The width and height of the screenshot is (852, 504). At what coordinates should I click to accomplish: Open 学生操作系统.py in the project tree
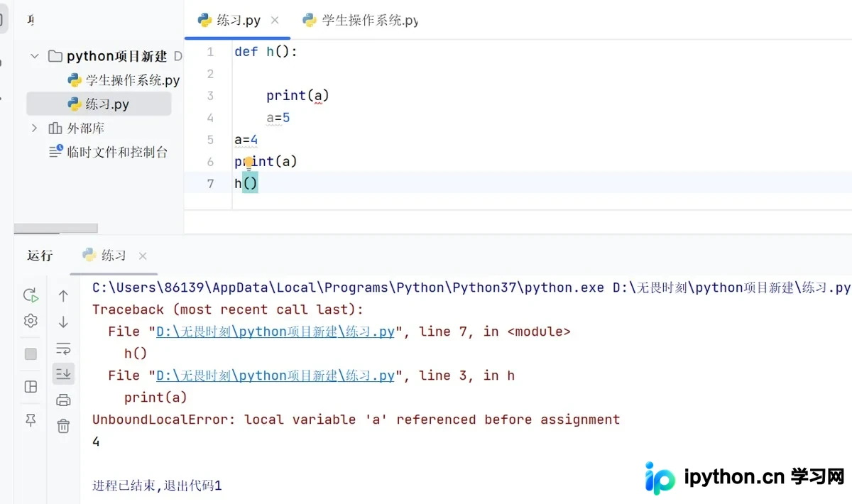[x=124, y=80]
